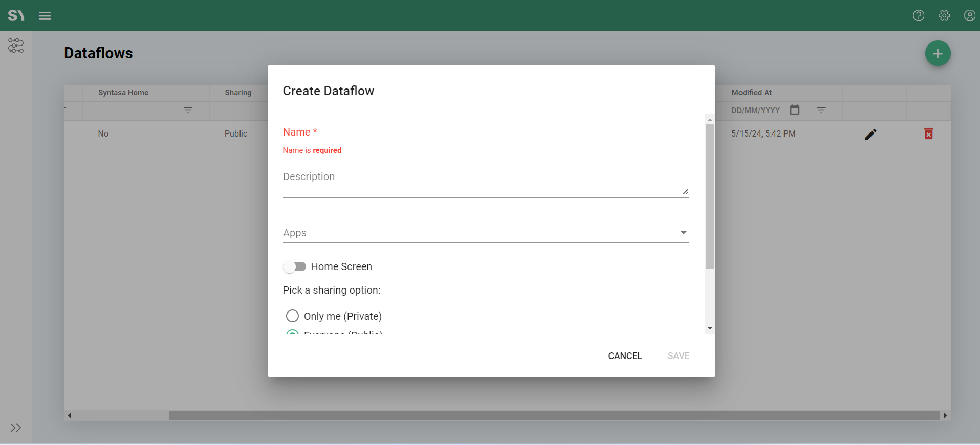Click the Syntasa logo icon

click(16, 16)
